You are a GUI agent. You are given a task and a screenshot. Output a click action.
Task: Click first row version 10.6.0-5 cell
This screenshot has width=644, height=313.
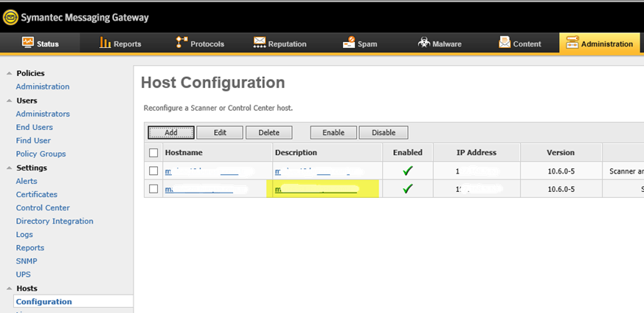[x=561, y=171]
